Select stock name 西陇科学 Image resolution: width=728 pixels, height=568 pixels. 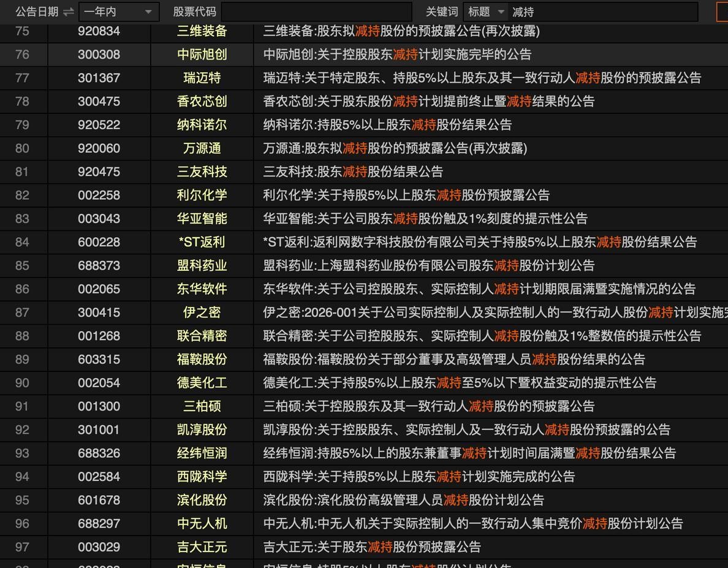(x=202, y=477)
